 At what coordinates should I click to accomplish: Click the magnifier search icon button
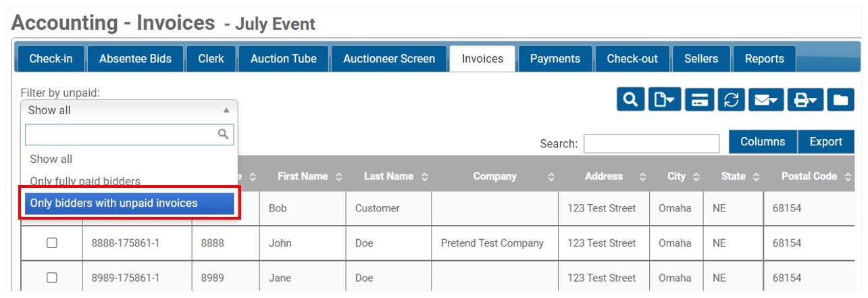(630, 100)
